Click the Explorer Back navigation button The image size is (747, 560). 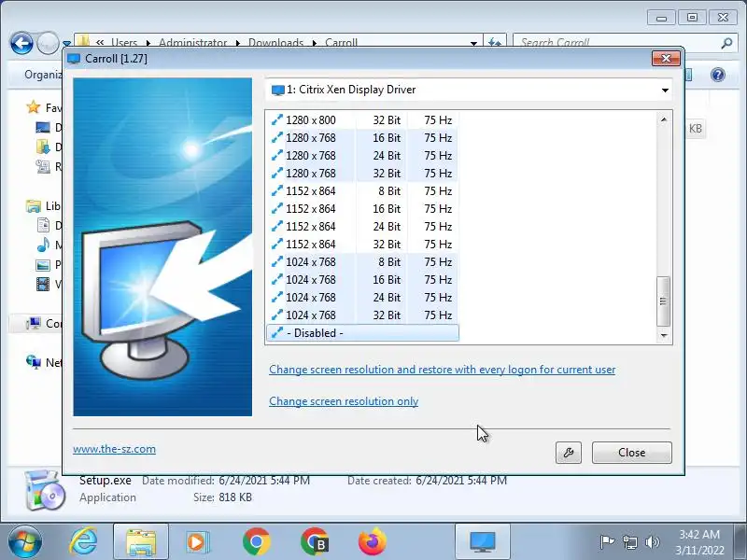tap(21, 44)
